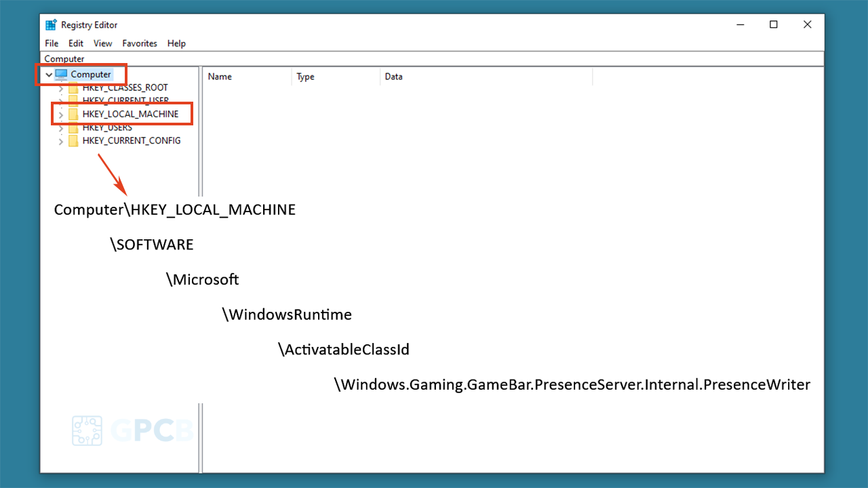868x488 pixels.
Task: Minimize the Registry Editor window
Action: point(740,24)
